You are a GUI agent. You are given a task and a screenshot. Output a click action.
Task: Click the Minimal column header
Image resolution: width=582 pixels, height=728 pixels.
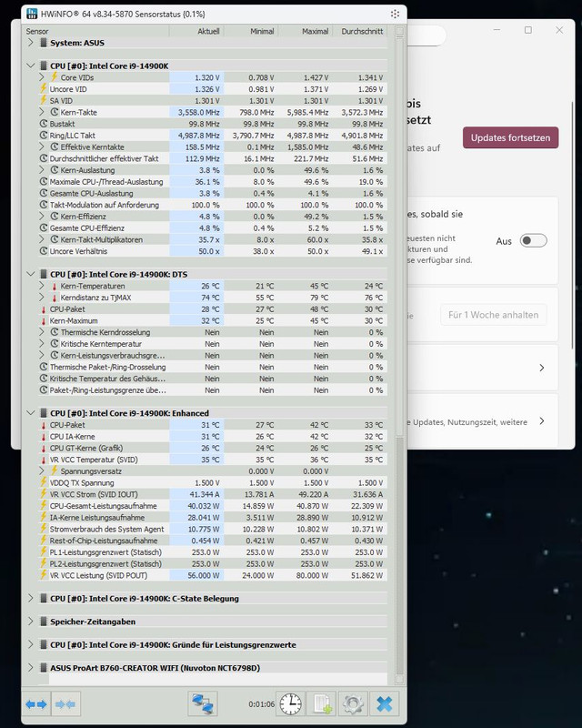(251, 31)
